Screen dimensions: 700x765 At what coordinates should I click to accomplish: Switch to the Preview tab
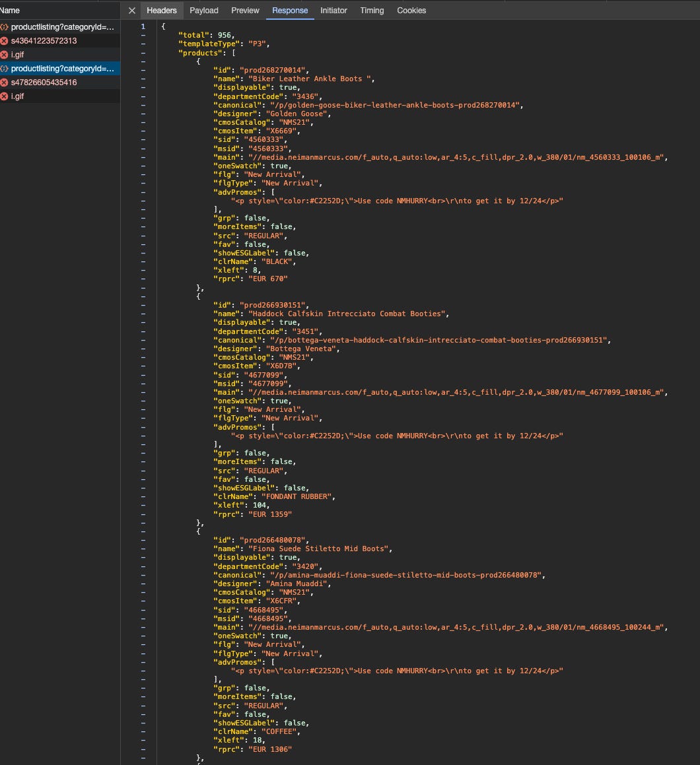pos(245,11)
